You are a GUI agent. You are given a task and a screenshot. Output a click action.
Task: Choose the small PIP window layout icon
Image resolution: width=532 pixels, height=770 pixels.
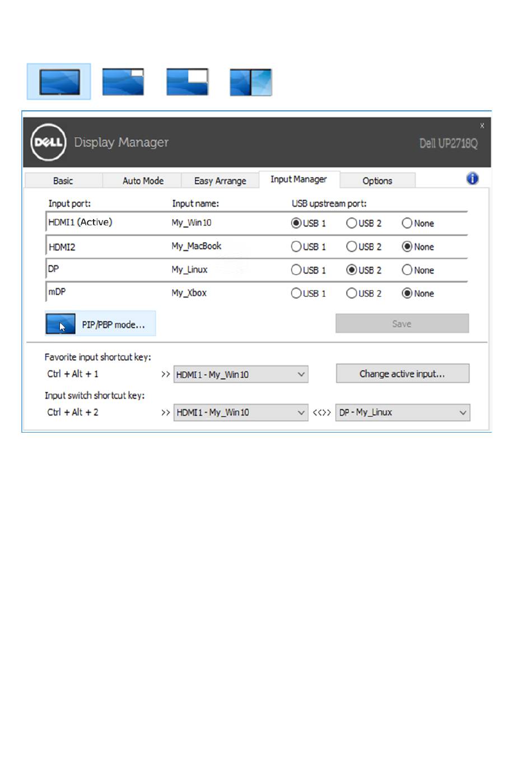point(123,82)
